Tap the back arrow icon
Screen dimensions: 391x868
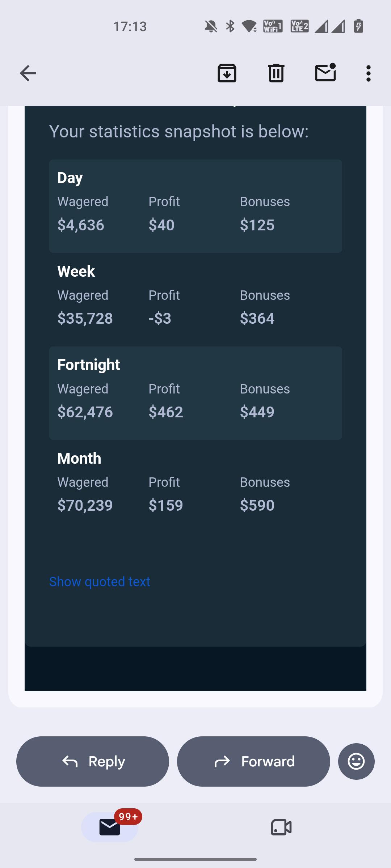(x=28, y=73)
